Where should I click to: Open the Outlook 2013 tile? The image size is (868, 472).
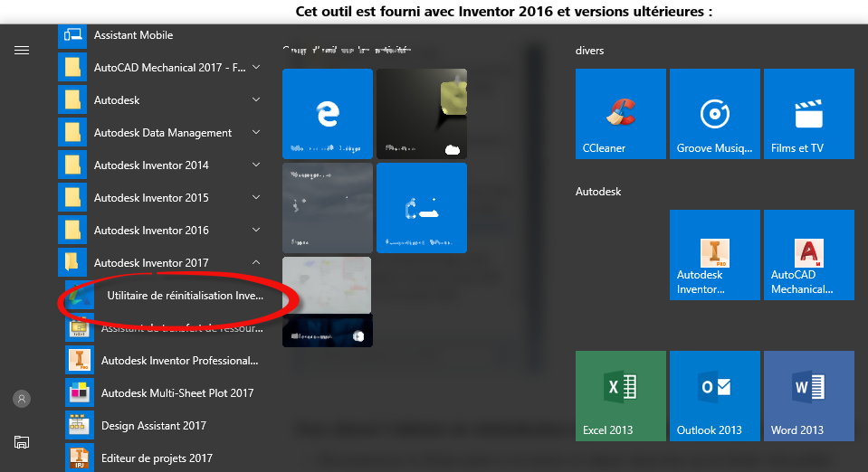click(715, 396)
